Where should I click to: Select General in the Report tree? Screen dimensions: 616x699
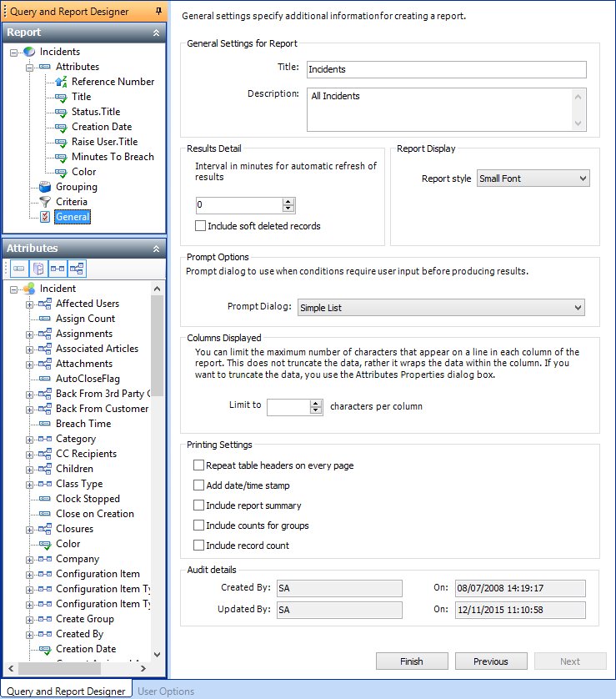click(x=73, y=217)
